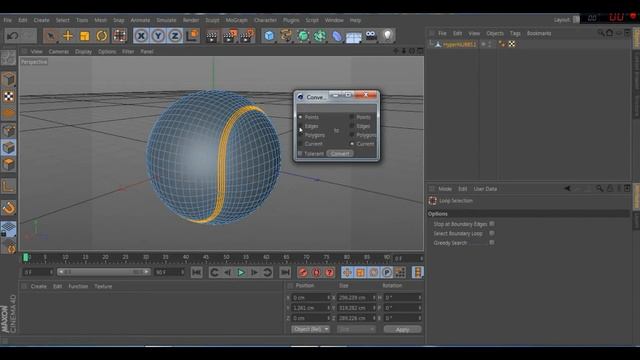The height and width of the screenshot is (360, 640).
Task: Click the Record Active Objects button
Action: tap(303, 272)
